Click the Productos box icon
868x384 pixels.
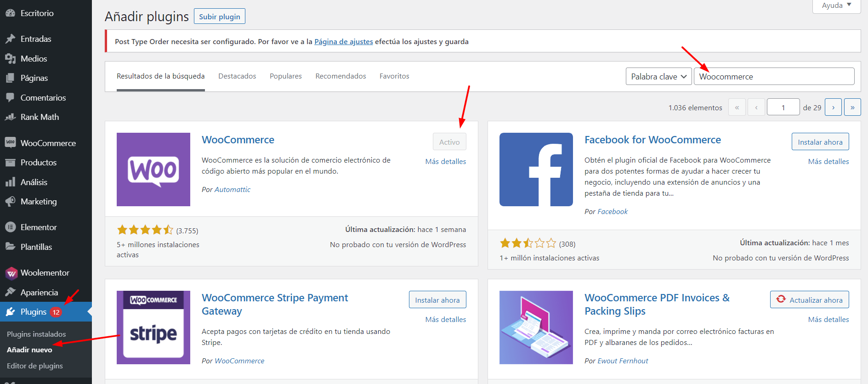10,163
